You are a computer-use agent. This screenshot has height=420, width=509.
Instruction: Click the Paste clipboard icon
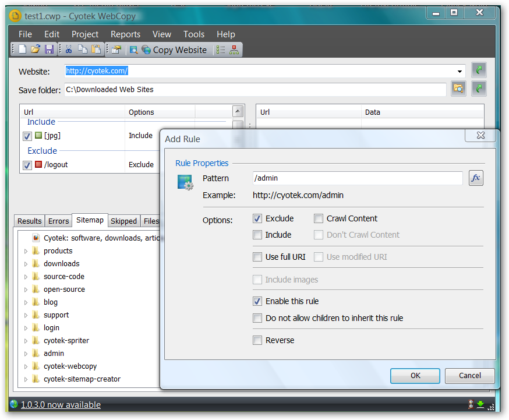[x=96, y=50]
